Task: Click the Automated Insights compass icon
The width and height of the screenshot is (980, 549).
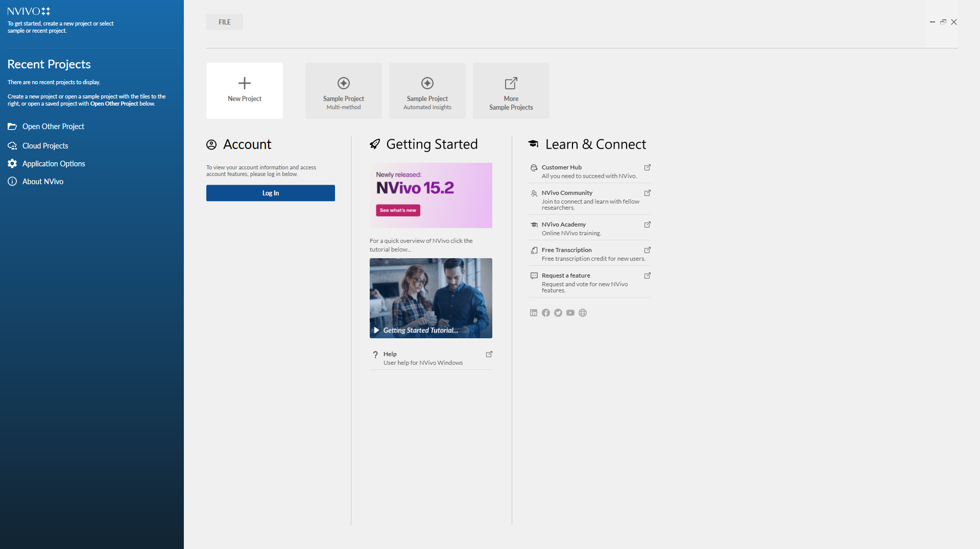Action: coord(427,83)
